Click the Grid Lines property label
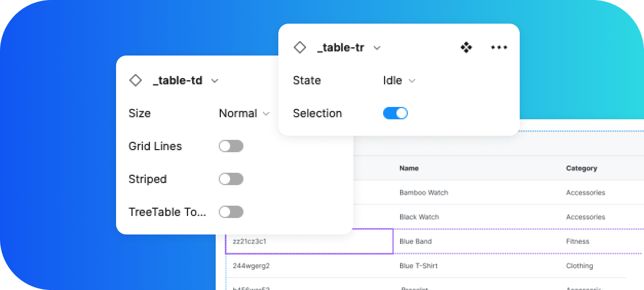Viewport: 644px width, 290px height. (155, 147)
